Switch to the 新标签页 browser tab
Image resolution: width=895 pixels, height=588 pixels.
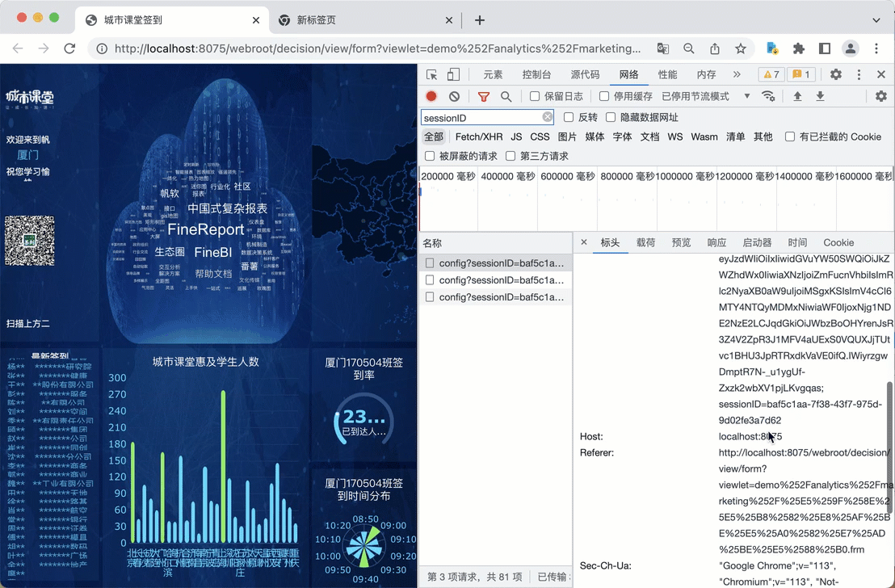(x=365, y=20)
